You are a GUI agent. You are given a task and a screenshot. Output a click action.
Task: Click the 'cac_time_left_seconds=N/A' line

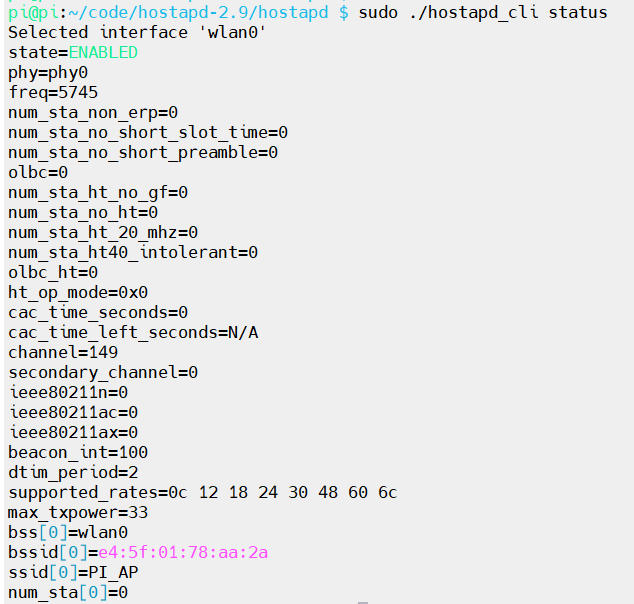(133, 332)
